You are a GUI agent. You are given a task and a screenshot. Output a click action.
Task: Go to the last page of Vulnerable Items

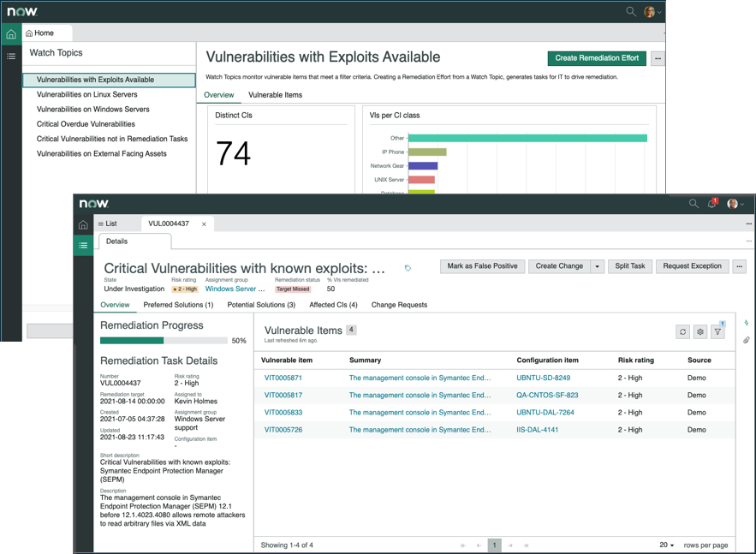tap(526, 545)
